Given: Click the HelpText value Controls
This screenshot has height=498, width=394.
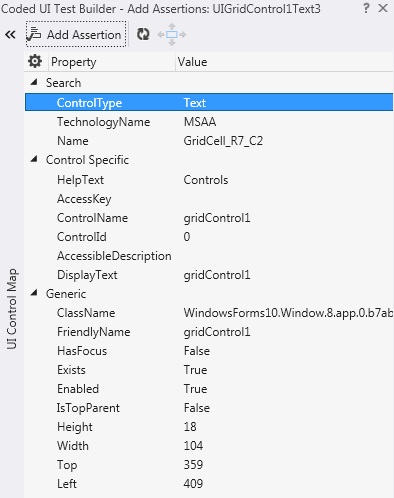Looking at the screenshot, I should tap(206, 180).
